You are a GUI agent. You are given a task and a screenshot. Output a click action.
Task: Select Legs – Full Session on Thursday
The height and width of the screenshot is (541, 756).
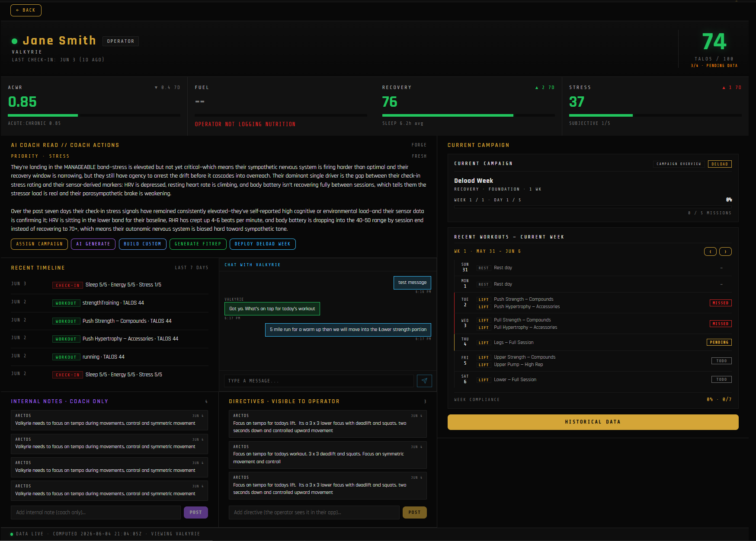tap(513, 342)
